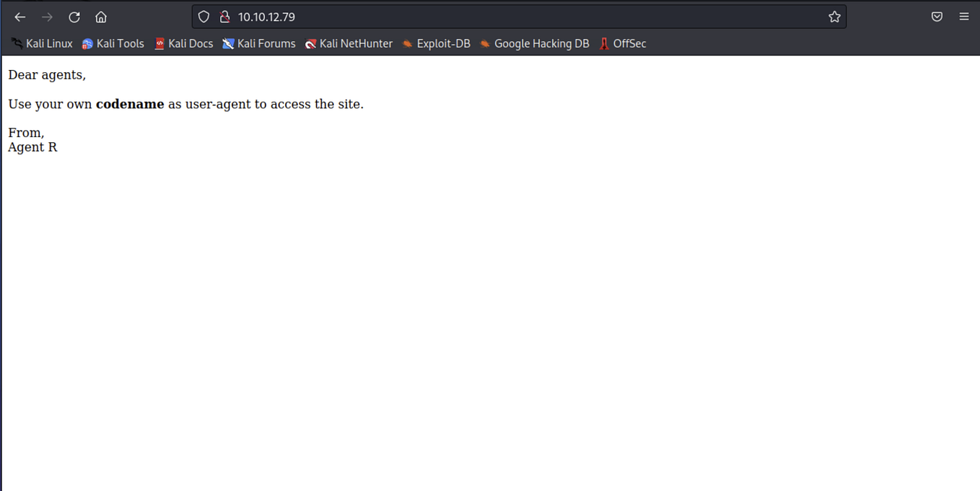The width and height of the screenshot is (980, 491).
Task: Click the text Agent R
Action: point(32,147)
